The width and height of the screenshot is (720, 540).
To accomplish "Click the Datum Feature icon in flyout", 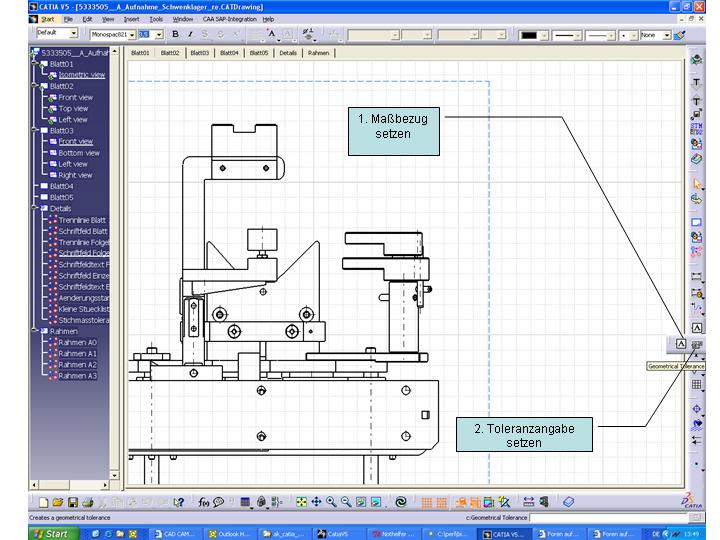I will click(681, 344).
